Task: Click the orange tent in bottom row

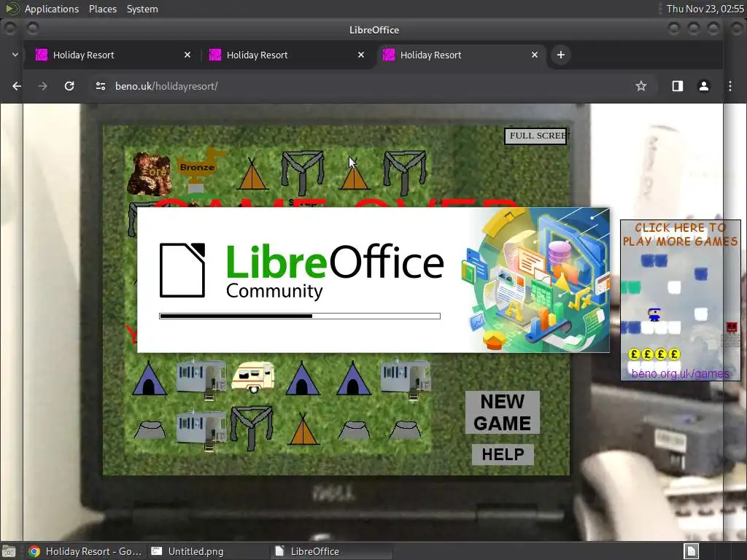Action: point(303,429)
